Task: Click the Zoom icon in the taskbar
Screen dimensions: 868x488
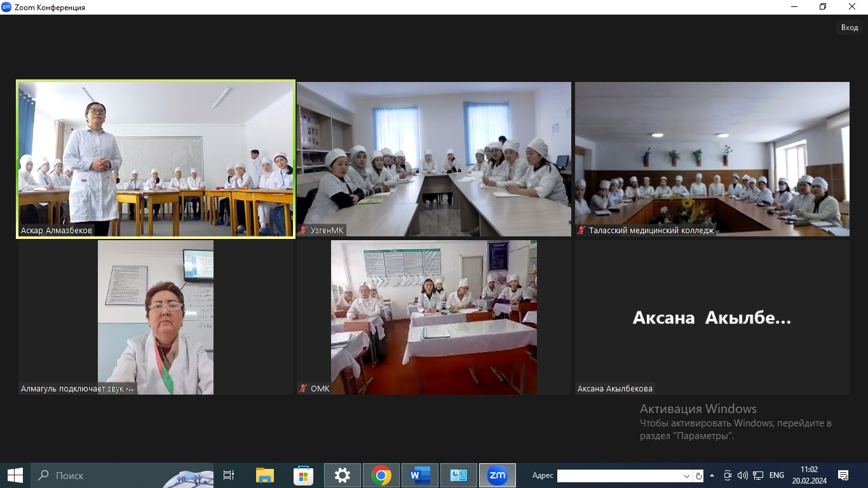Action: [497, 475]
